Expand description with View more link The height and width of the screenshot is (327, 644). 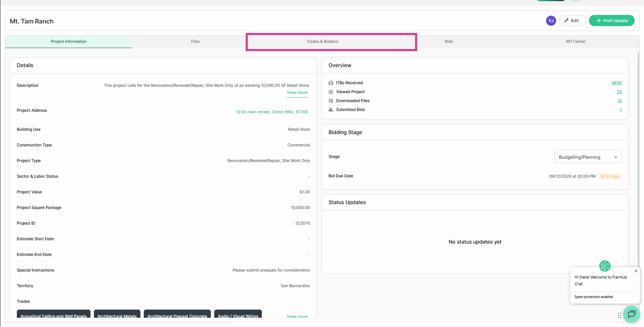297,93
